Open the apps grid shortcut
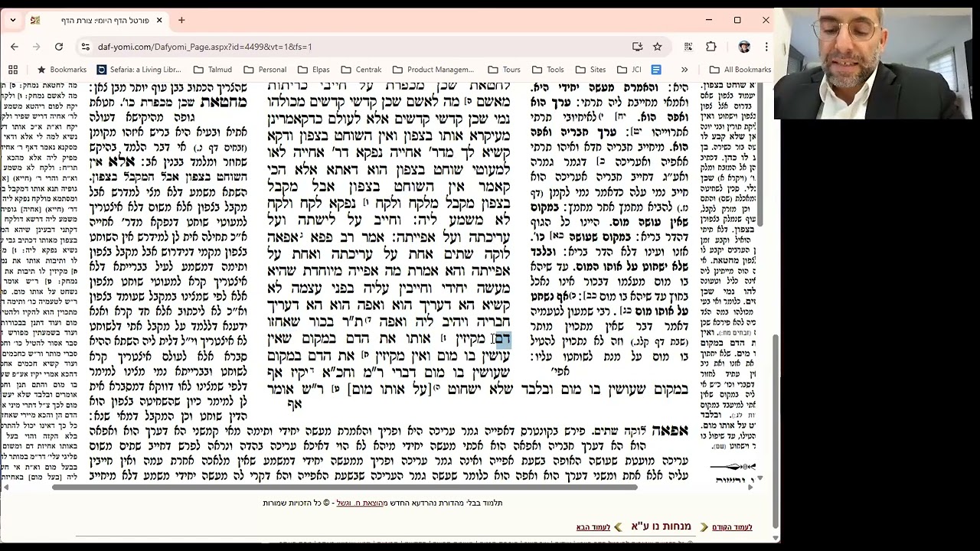Image resolution: width=980 pixels, height=551 pixels. point(13,70)
